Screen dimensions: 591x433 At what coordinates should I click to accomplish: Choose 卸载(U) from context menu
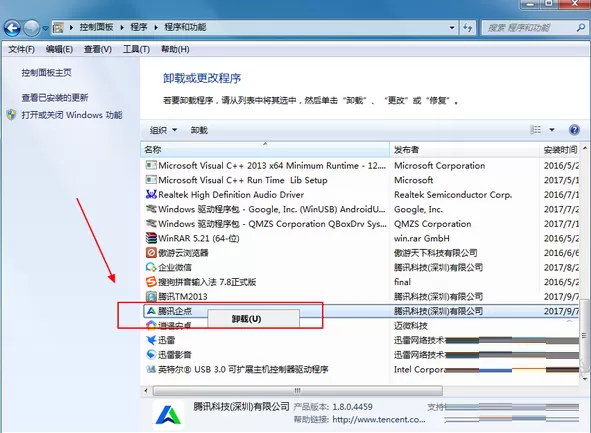(x=253, y=319)
